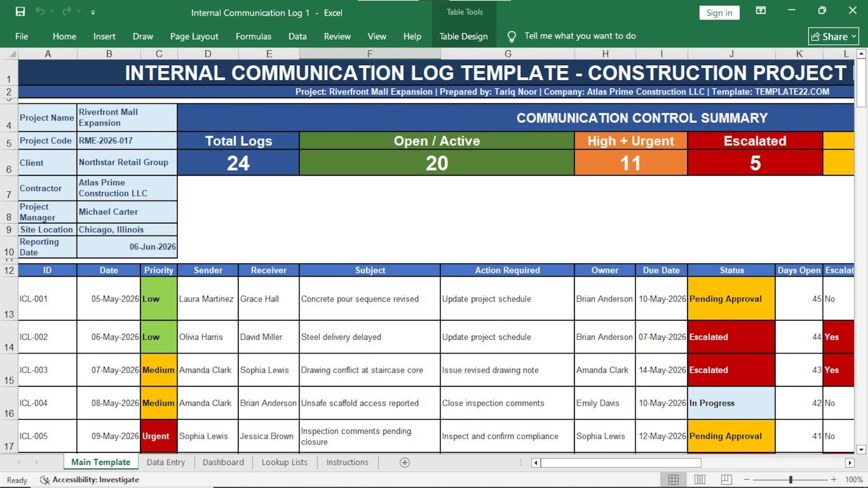Open the Help ribbon tab

tap(412, 36)
